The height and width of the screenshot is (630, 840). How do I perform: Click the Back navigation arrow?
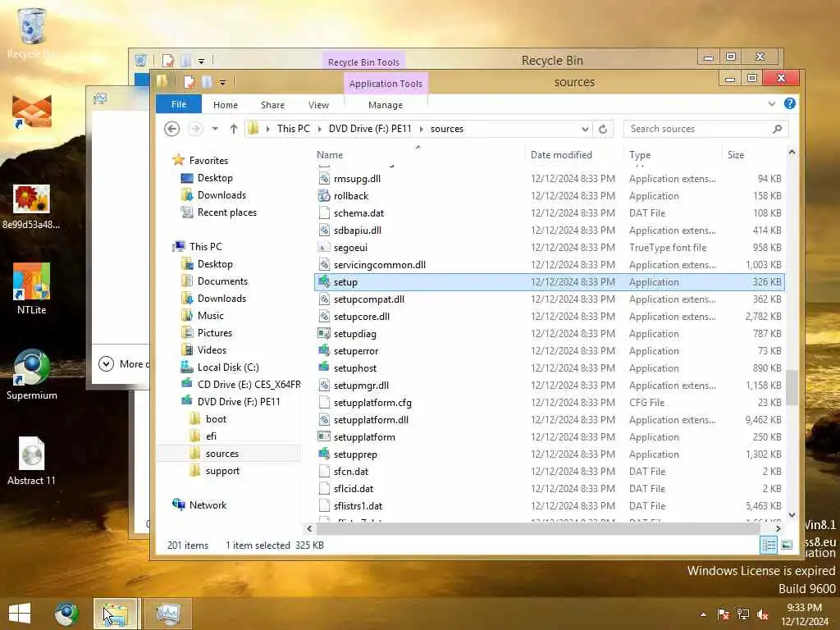(171, 129)
